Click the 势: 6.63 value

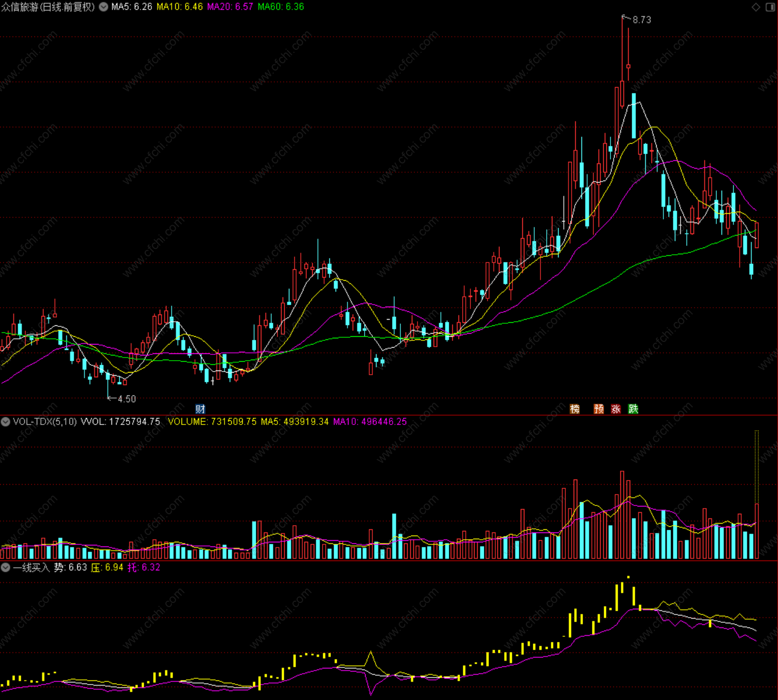(x=71, y=567)
